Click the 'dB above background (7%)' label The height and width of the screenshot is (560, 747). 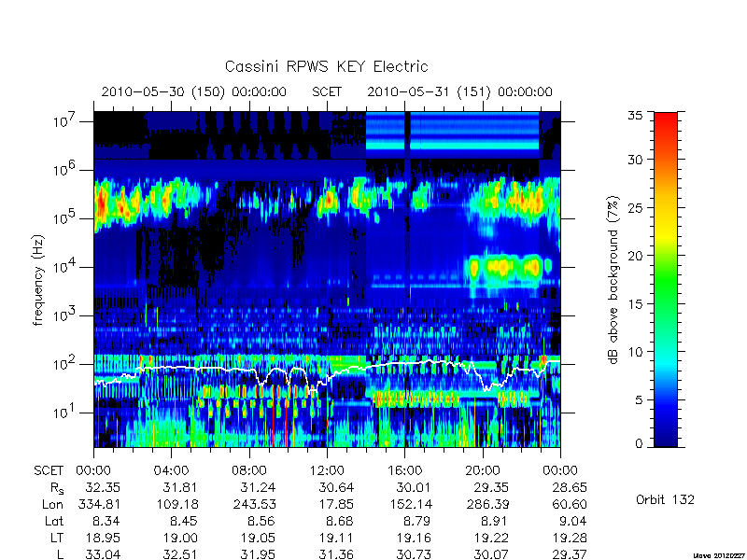pyautogui.click(x=613, y=280)
